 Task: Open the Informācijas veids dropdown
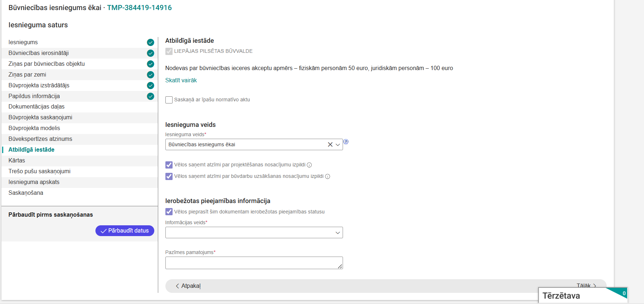(254, 232)
